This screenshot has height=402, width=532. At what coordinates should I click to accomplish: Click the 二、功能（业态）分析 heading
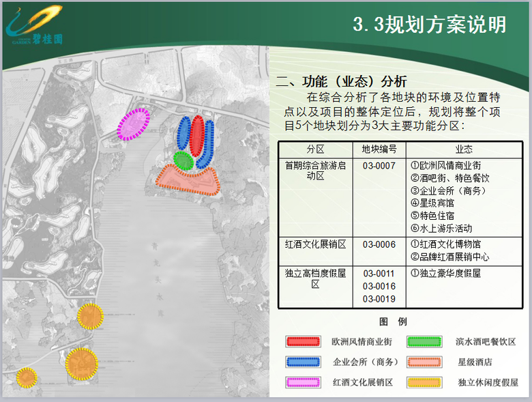point(341,82)
